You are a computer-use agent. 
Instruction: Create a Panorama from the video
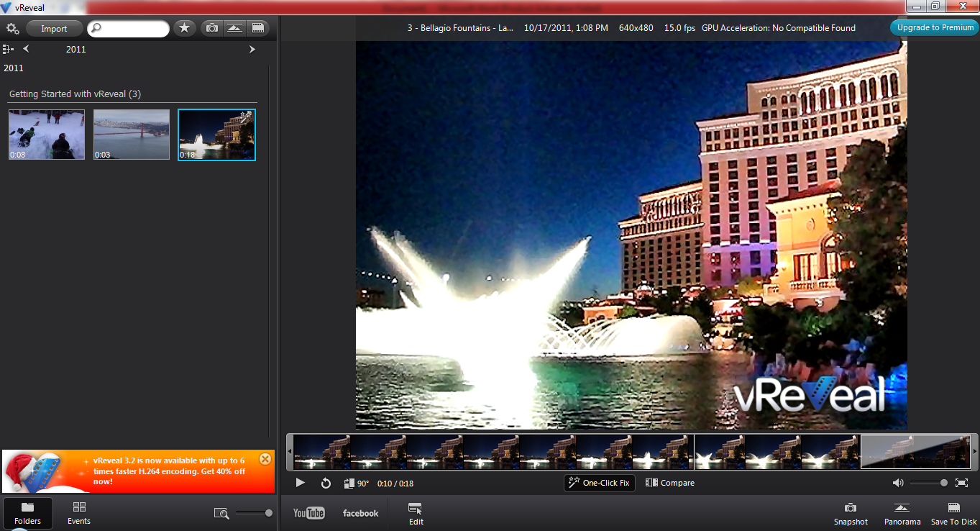(902, 514)
